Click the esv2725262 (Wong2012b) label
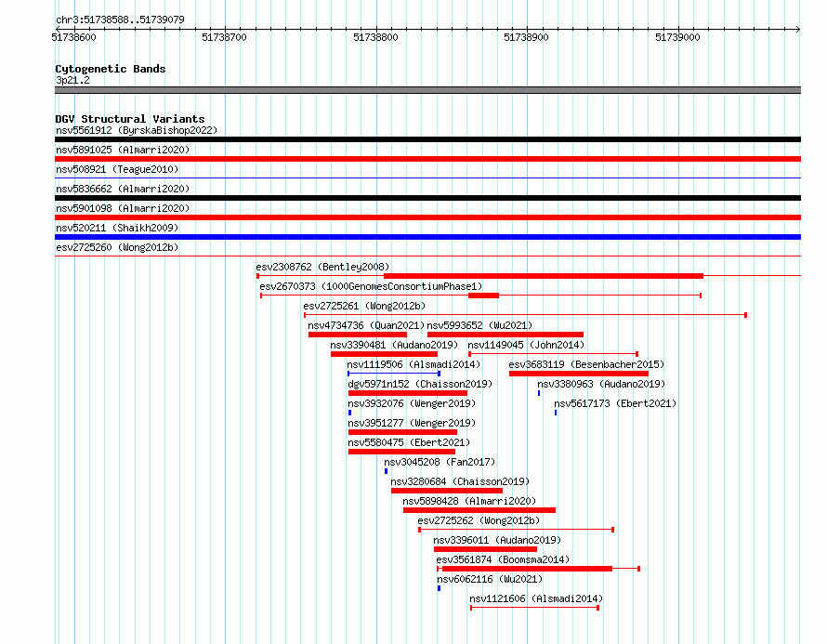Viewport: 827px width, 644px height. [x=479, y=520]
